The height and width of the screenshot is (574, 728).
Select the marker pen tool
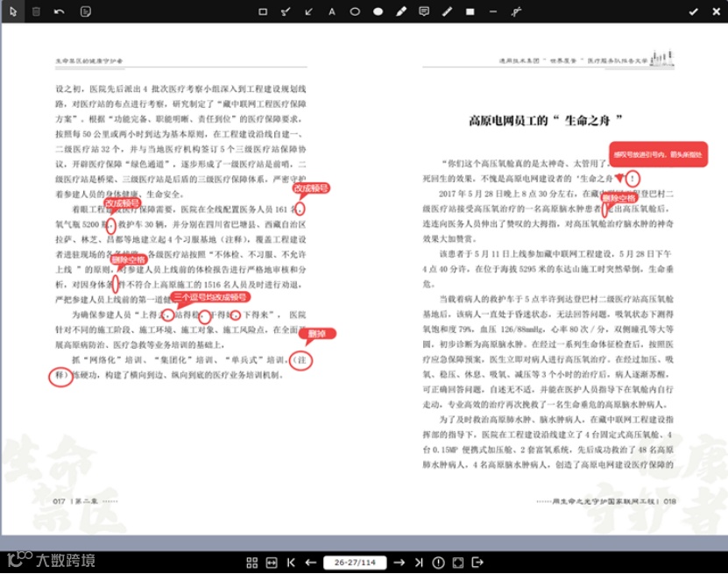click(x=401, y=11)
